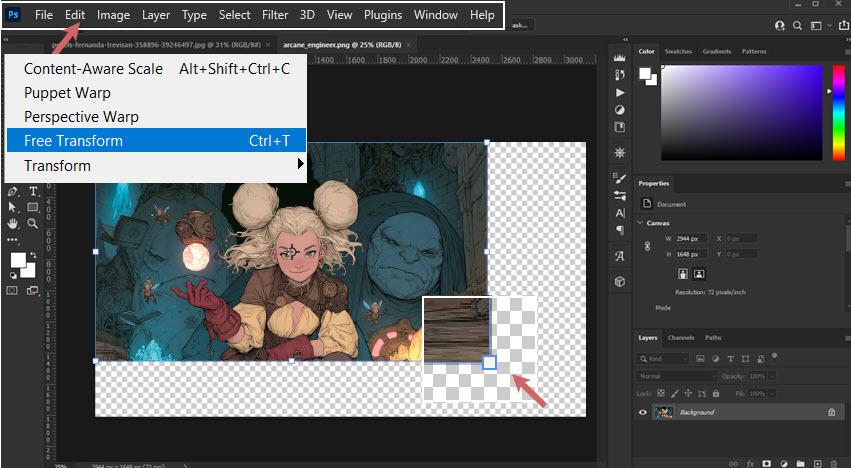The image size is (851, 468).
Task: Change screen mode icon in toolbar
Action: tap(33, 290)
